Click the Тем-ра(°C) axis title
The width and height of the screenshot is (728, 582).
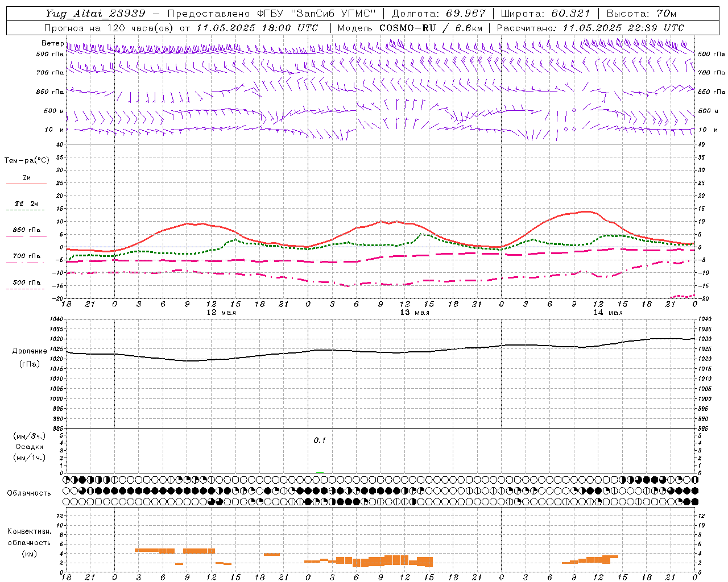(27, 161)
